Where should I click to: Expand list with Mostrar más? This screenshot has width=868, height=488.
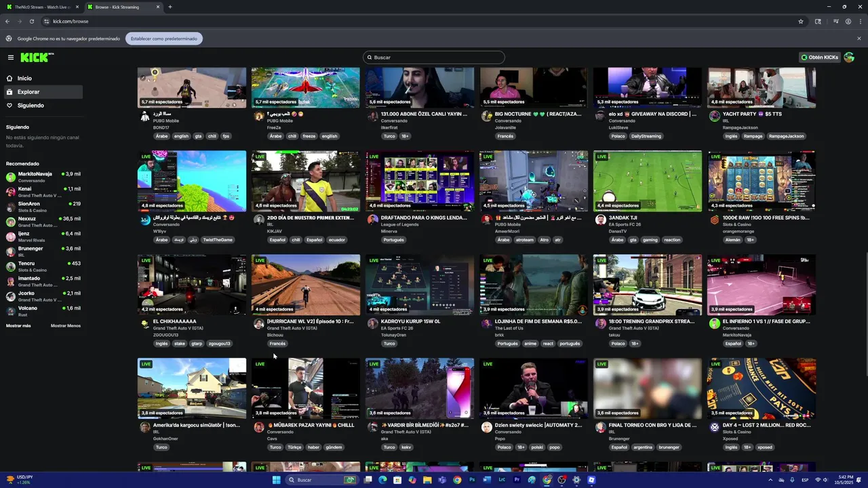[18, 326]
